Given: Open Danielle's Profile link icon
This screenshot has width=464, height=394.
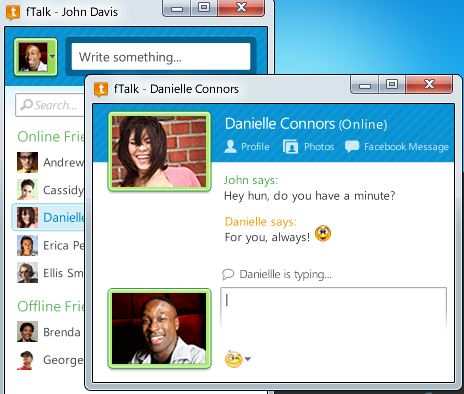Looking at the screenshot, I should [230, 146].
